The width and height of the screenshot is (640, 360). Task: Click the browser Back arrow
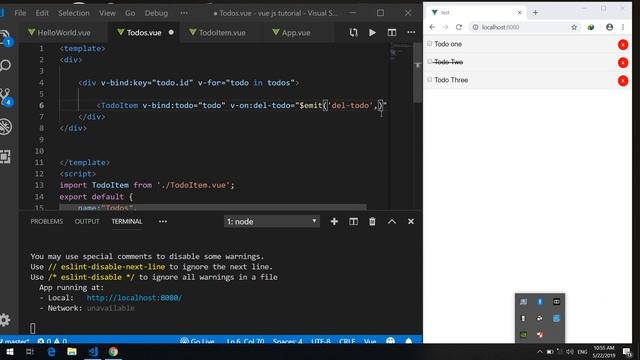click(x=432, y=27)
